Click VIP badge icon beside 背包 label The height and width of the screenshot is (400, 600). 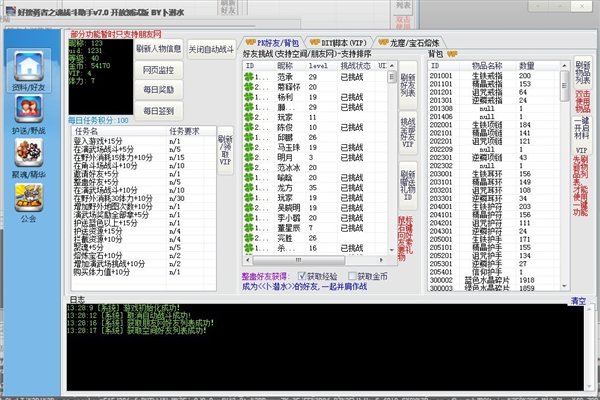(452, 54)
